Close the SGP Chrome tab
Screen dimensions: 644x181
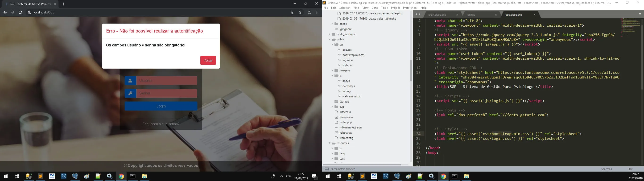(x=55, y=4)
